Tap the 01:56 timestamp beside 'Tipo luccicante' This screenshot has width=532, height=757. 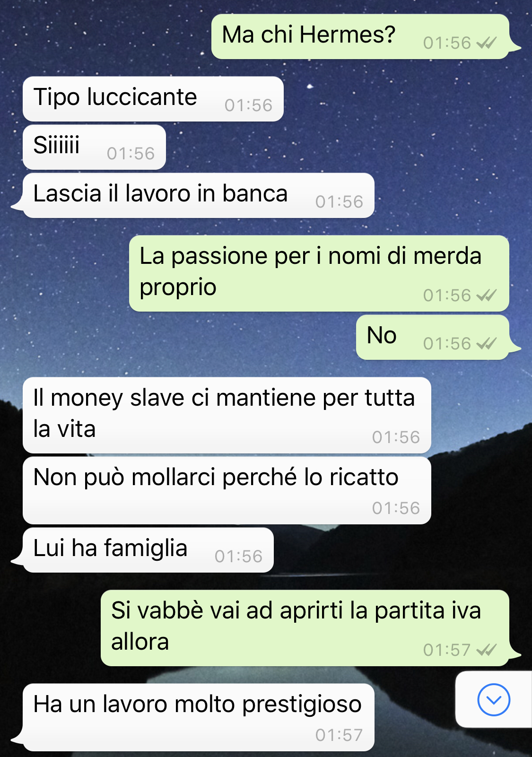(x=249, y=105)
